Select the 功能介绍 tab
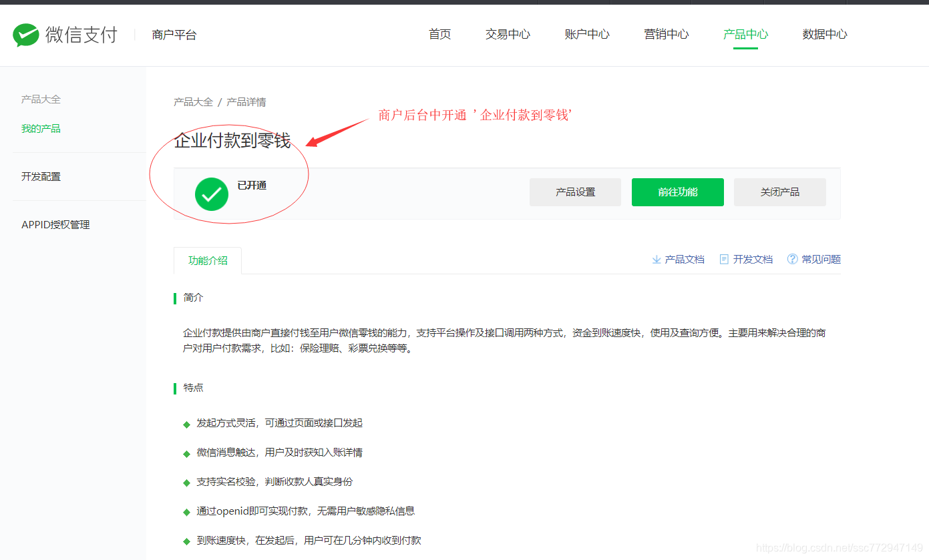The height and width of the screenshot is (560, 929). (x=208, y=261)
